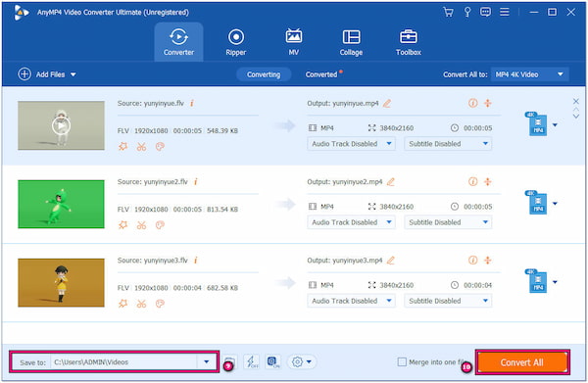Open Convert All to MP4 4K Video dropdown

pos(529,74)
